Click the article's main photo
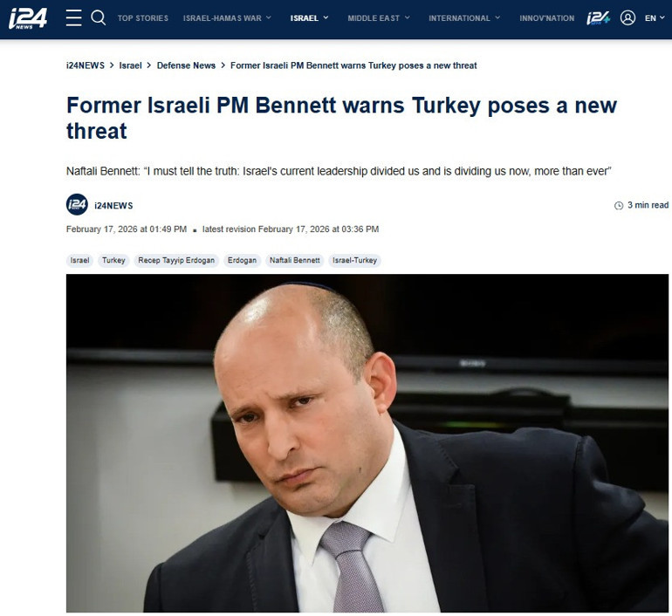This screenshot has height=616, width=672. pos(367,443)
